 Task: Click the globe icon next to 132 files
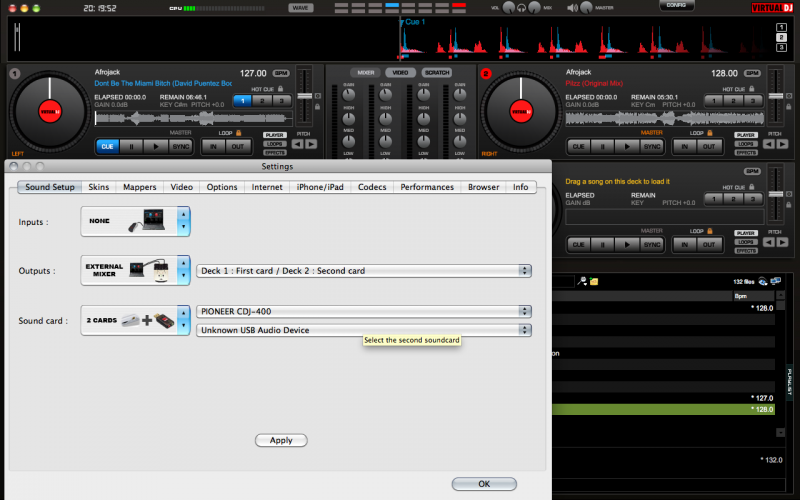[x=763, y=281]
